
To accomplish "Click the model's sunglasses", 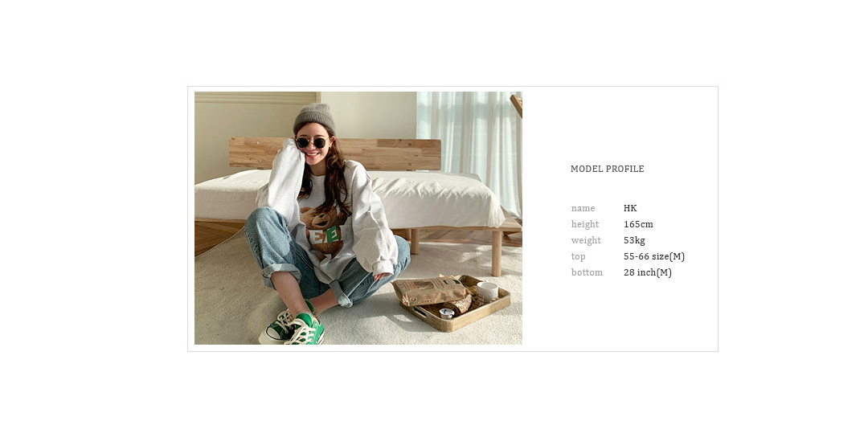I will [x=312, y=143].
